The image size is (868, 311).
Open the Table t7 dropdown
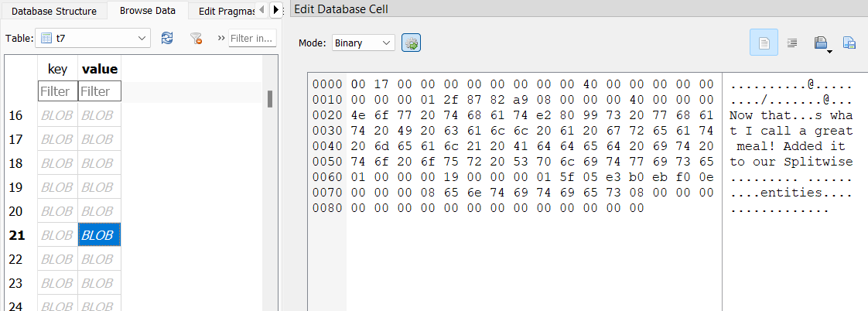tap(93, 38)
